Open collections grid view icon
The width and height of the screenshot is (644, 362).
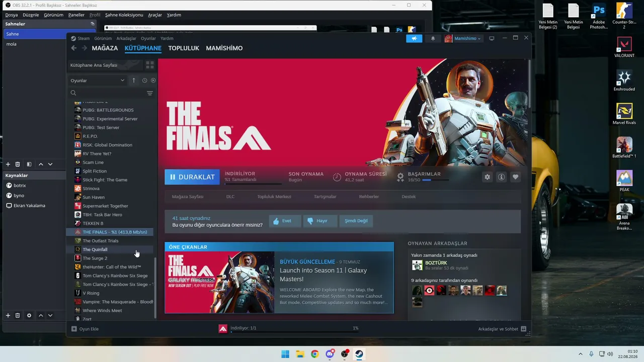pyautogui.click(x=149, y=65)
